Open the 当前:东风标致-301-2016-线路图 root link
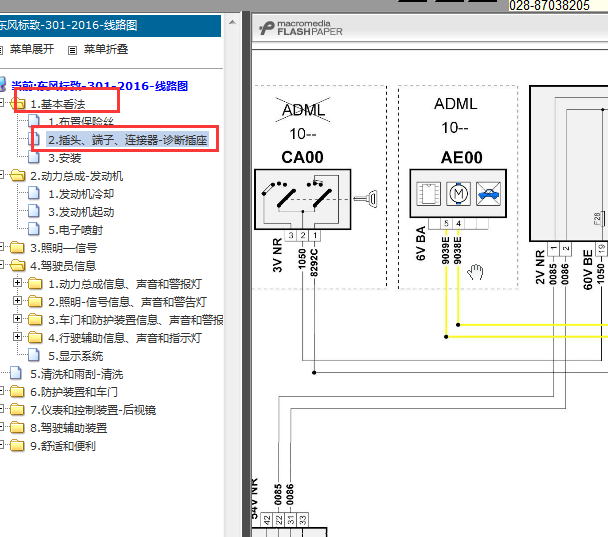This screenshot has height=537, width=608. pyautogui.click(x=100, y=86)
